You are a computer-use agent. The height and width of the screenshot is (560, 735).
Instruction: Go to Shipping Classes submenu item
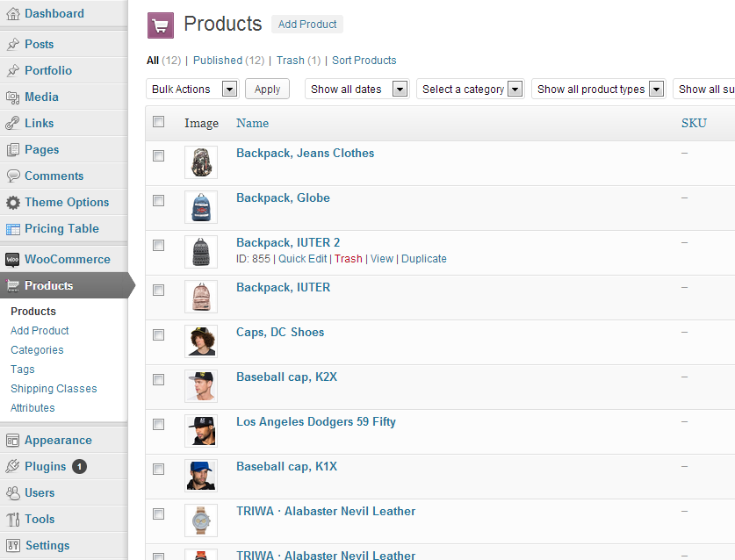[x=54, y=389]
